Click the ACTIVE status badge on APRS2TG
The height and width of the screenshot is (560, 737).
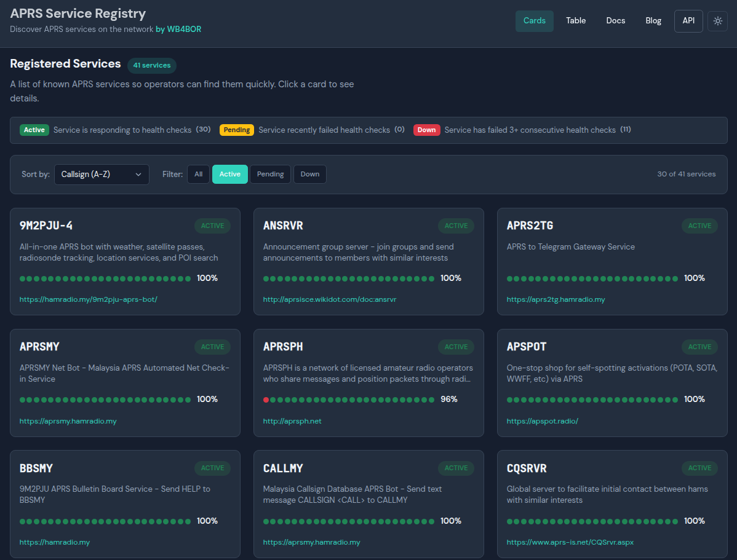(699, 226)
